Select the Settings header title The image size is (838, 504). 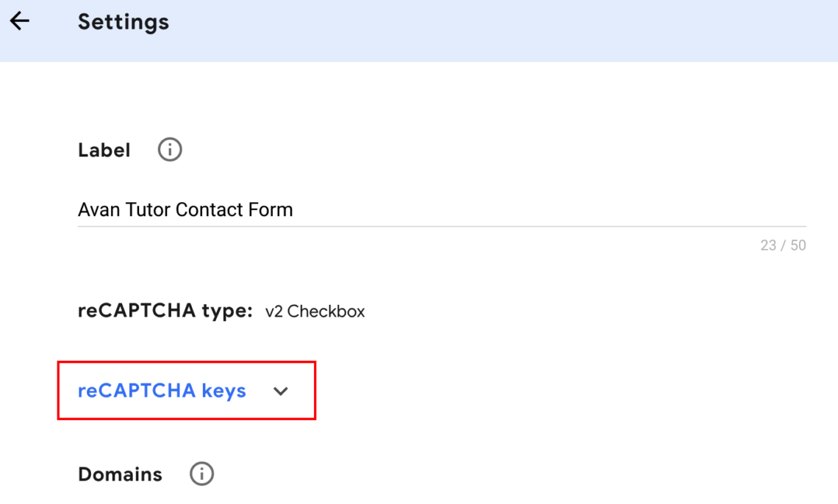click(x=123, y=21)
